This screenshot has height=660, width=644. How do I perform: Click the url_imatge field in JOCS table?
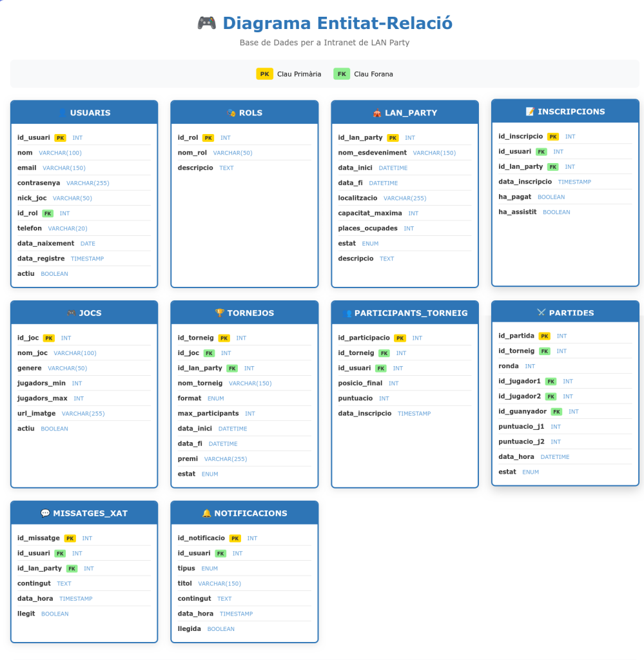pos(36,413)
